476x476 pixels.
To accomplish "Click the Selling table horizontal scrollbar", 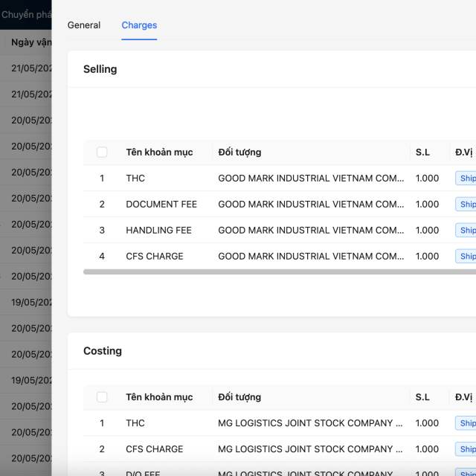I will pyautogui.click(x=280, y=271).
